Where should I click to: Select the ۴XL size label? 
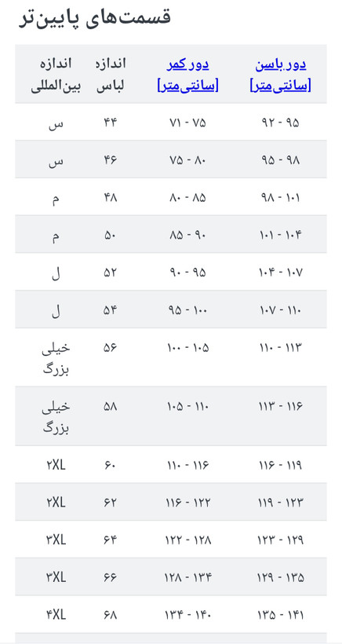coord(56,615)
